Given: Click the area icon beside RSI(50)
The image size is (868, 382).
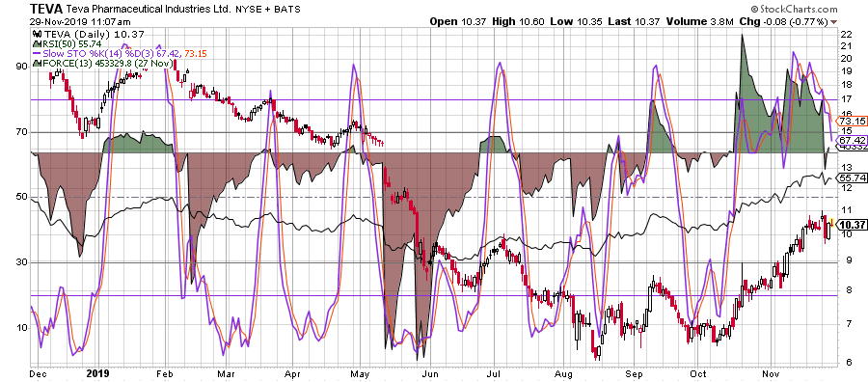Looking at the screenshot, I should tap(37, 43).
